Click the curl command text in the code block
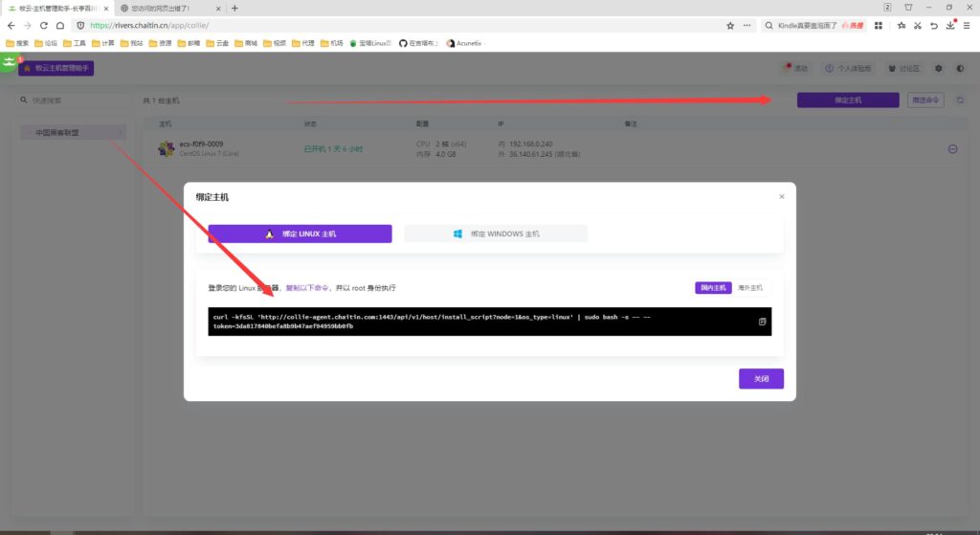This screenshot has height=535, width=980. (x=432, y=322)
